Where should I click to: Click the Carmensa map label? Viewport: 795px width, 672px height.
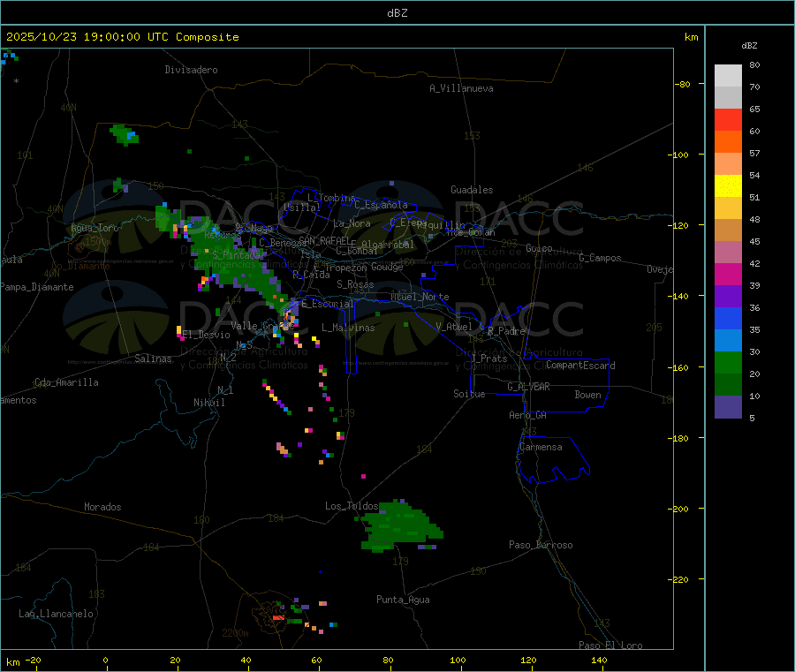[x=541, y=447]
